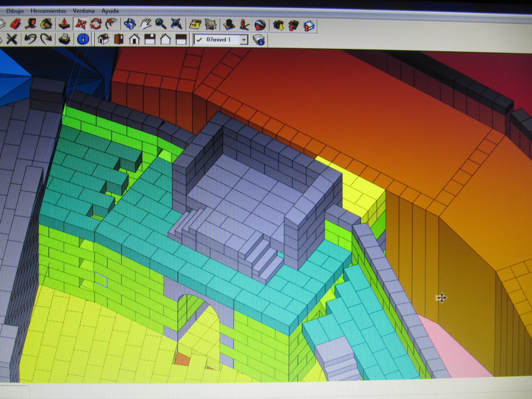Select the Push/Pull tool

[x=64, y=24]
